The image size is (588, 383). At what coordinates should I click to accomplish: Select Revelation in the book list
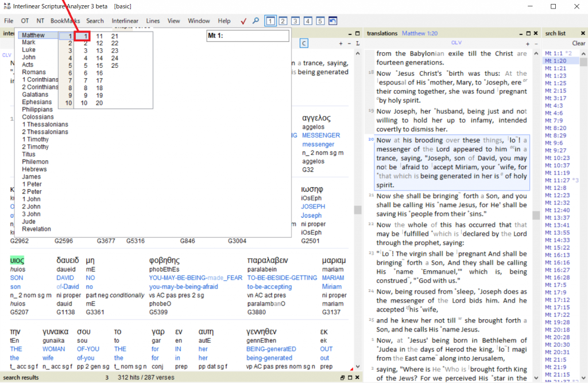point(36,229)
